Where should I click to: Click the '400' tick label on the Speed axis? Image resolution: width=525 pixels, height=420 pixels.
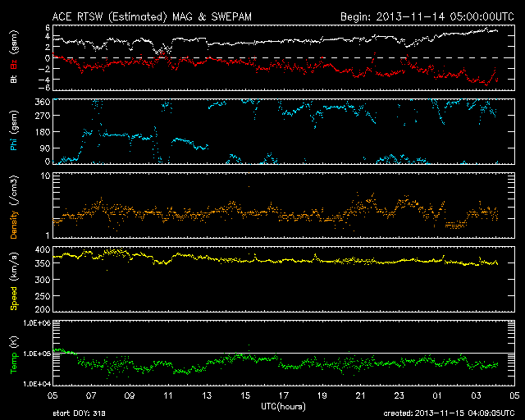pyautogui.click(x=43, y=249)
